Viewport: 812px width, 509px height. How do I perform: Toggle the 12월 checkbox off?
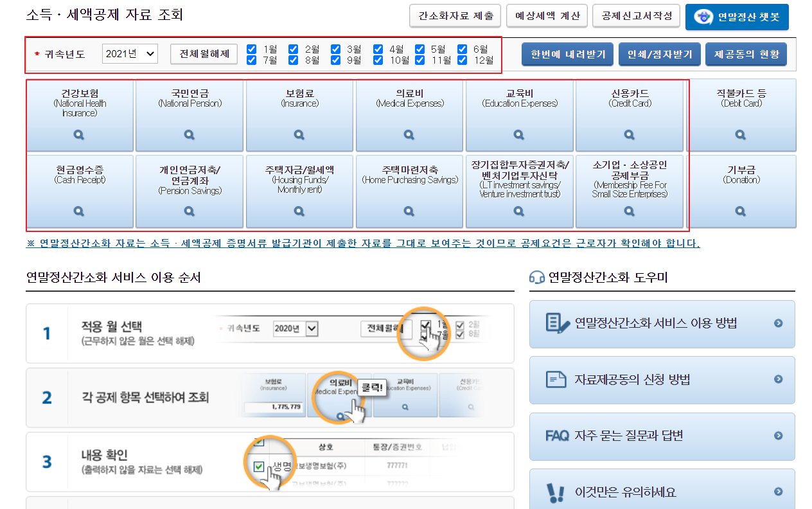(x=462, y=59)
